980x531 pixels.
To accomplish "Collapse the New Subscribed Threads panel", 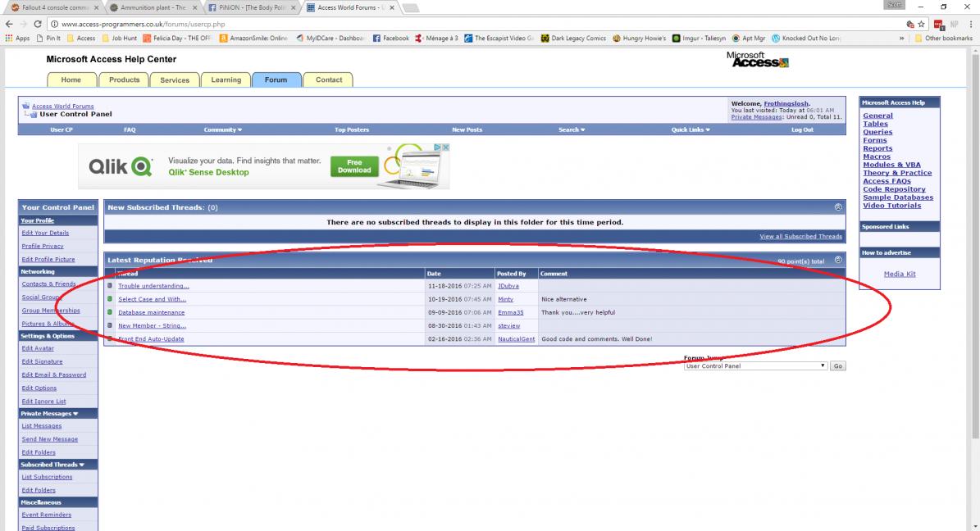I will (x=838, y=207).
